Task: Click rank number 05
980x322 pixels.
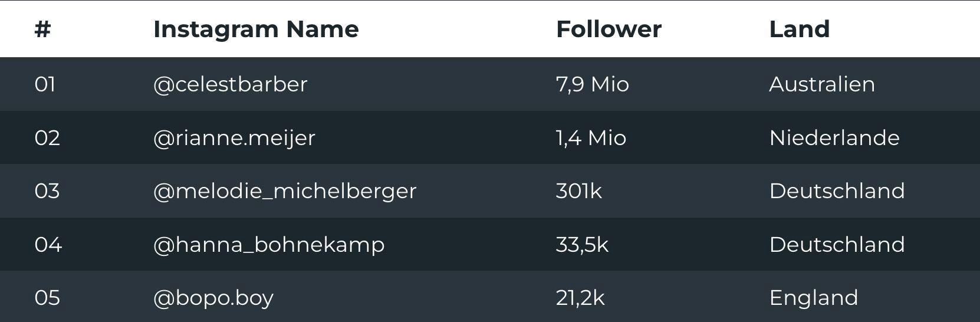Action: coord(47,298)
